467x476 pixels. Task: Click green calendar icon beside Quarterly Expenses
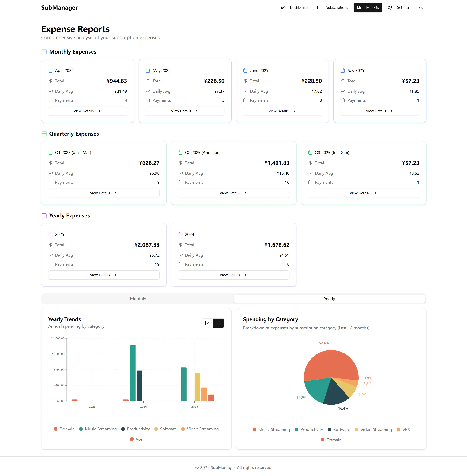pyautogui.click(x=44, y=134)
